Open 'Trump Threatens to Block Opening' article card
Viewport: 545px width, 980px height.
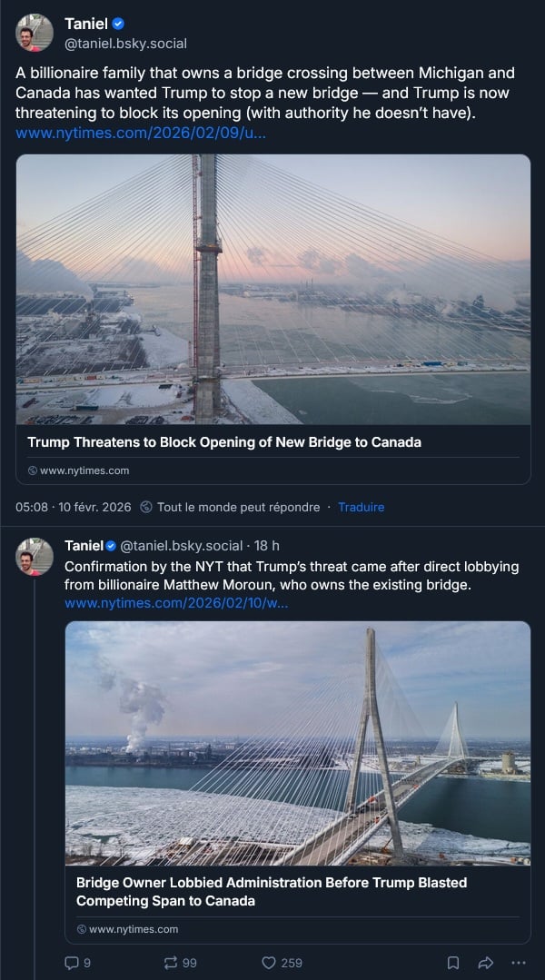(x=223, y=442)
